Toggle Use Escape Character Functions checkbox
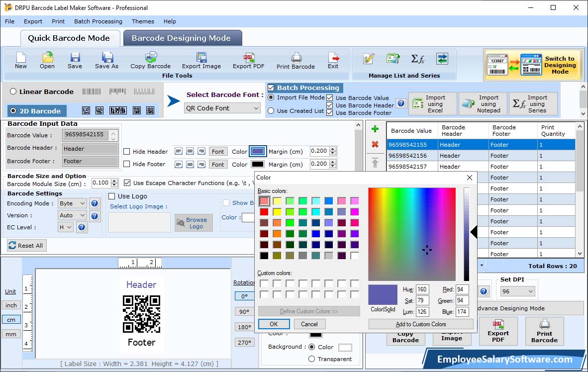588x372 pixels. pos(127,183)
